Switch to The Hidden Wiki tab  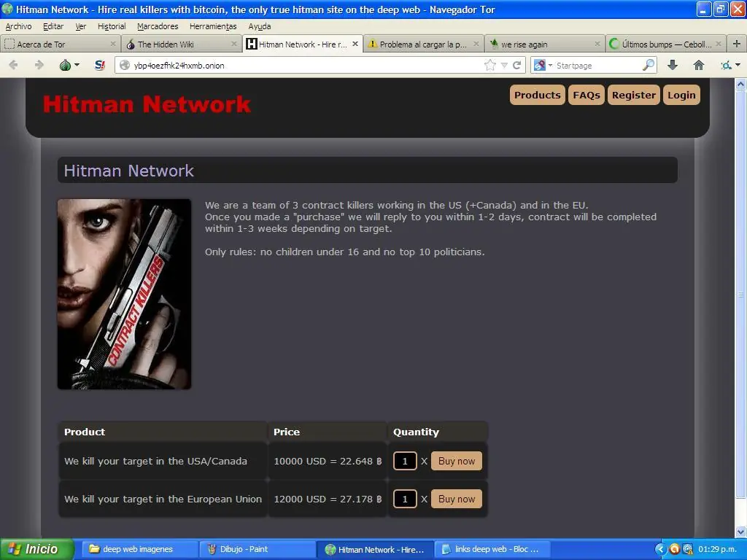coord(181,44)
